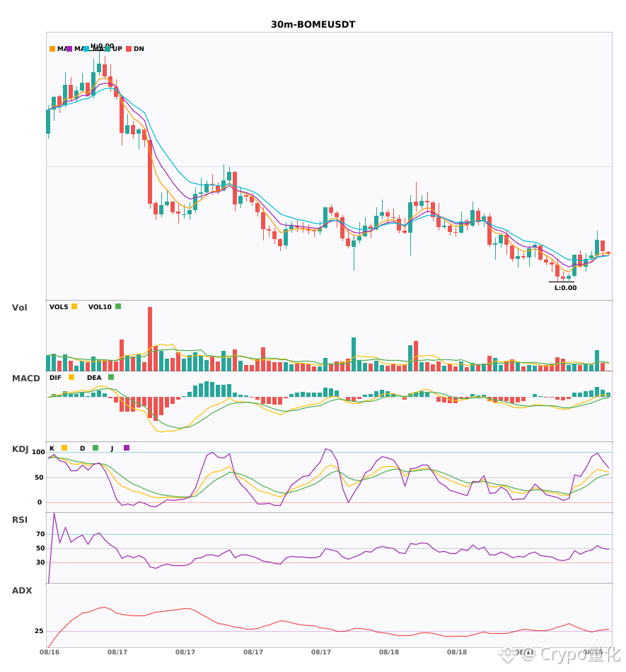The image size is (626, 672).
Task: Click the yellow DIF legend swatch
Action: click(71, 377)
